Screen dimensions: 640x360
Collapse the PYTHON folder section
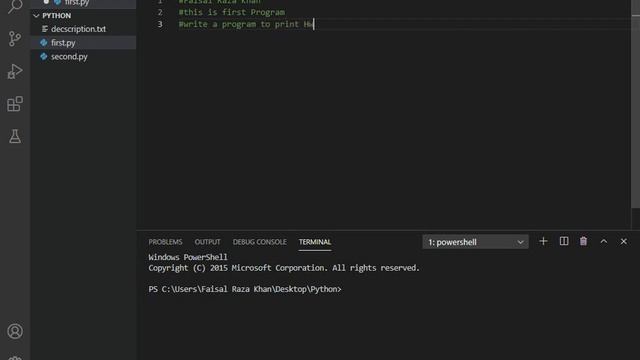[84, 16]
